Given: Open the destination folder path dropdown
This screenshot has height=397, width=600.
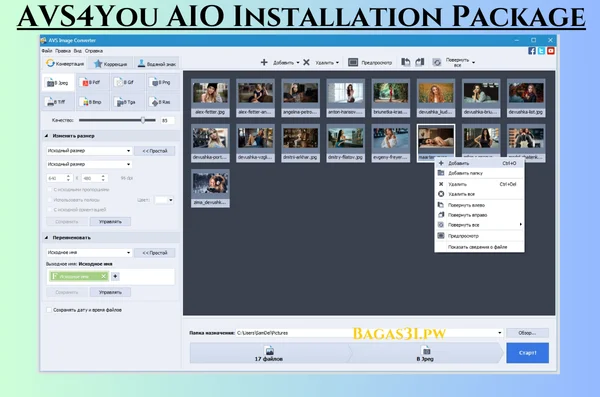Looking at the screenshot, I should coord(499,333).
